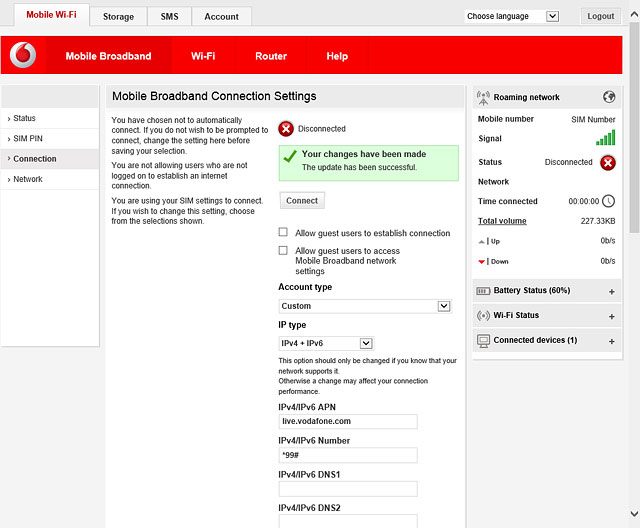Open Router in the red menu bar
Viewport: 640px width, 528px height.
271,56
